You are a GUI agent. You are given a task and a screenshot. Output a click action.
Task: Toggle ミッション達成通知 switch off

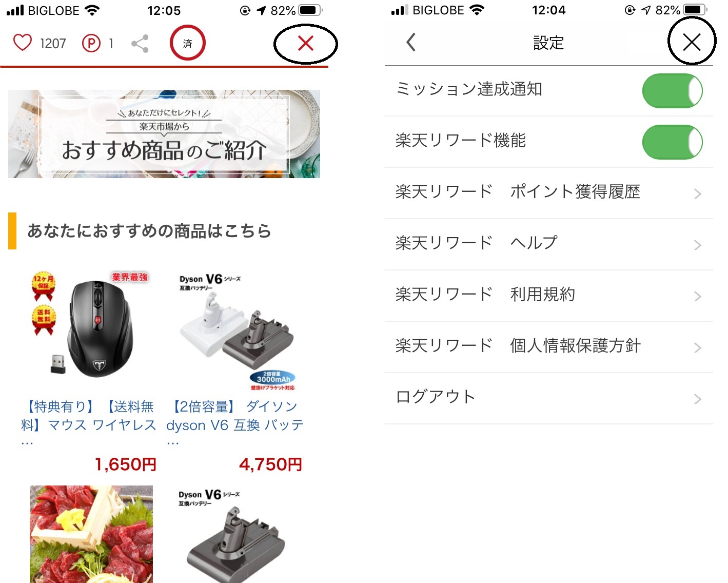coord(672,91)
